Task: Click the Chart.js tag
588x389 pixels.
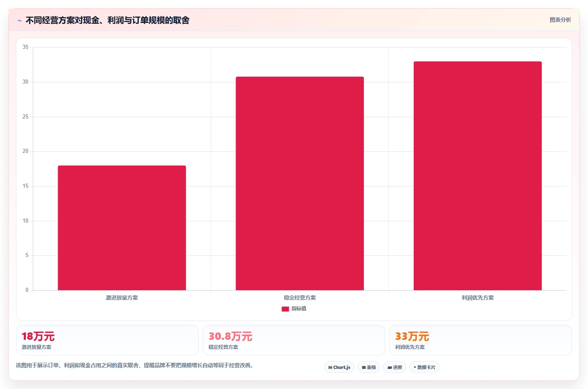Action: (x=339, y=367)
